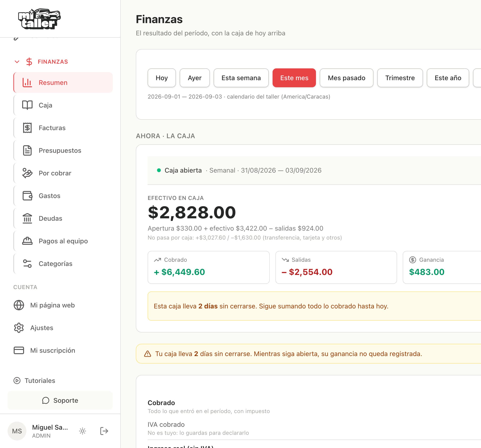The height and width of the screenshot is (448, 481).
Task: Open the Presupuestos document icon
Action: [x=27, y=150]
